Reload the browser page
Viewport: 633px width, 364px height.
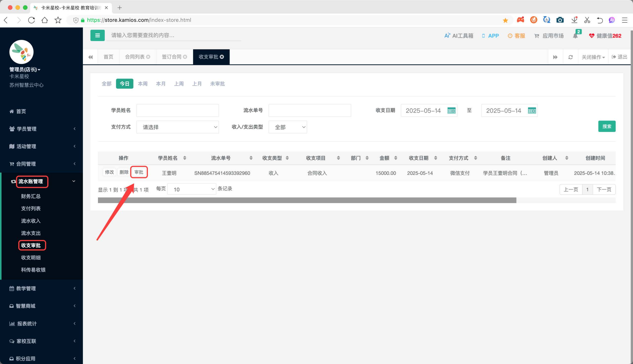tap(32, 20)
